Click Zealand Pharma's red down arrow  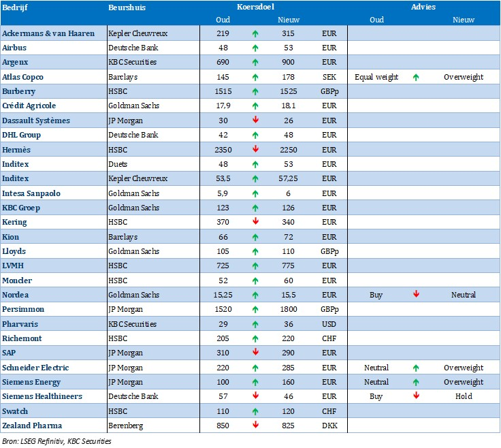(255, 426)
